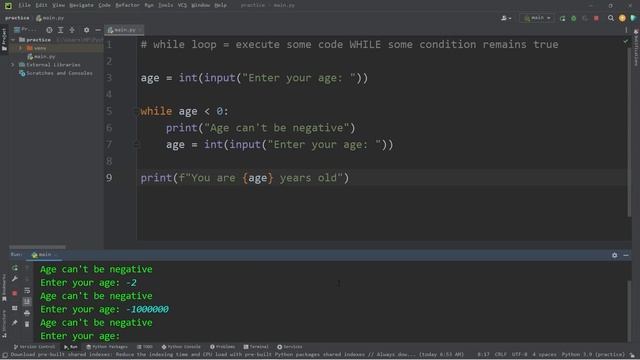Image resolution: width=640 pixels, height=360 pixels.
Task: Open the main run configuration dropdown
Action: coord(537,18)
